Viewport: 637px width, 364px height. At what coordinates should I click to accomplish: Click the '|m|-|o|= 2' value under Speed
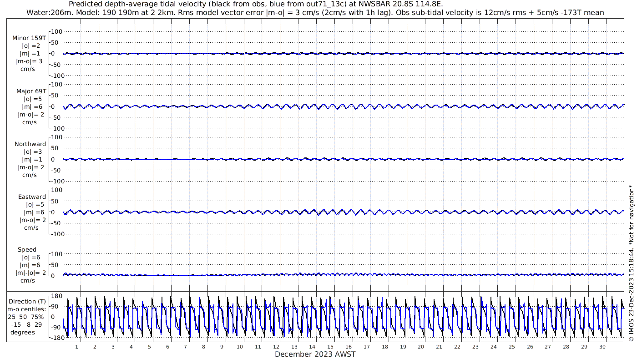click(31, 273)
